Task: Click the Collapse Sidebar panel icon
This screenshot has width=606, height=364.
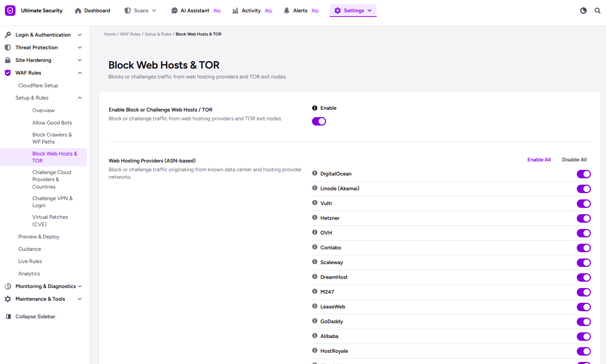Action: tap(8, 317)
